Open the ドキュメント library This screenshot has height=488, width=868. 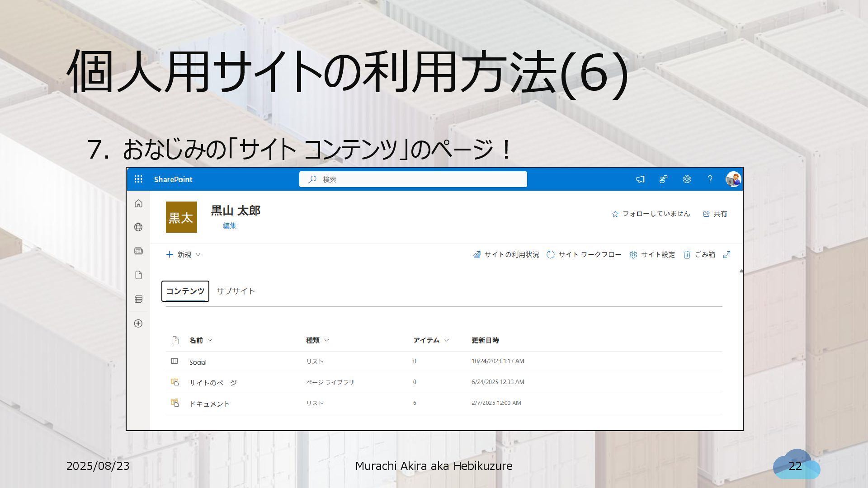pyautogui.click(x=209, y=404)
